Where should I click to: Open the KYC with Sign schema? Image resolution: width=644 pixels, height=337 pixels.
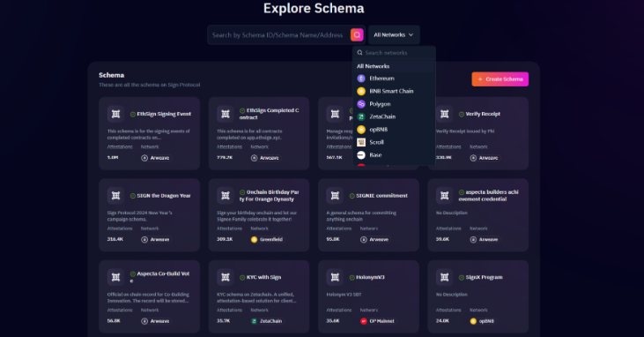pyautogui.click(x=259, y=296)
